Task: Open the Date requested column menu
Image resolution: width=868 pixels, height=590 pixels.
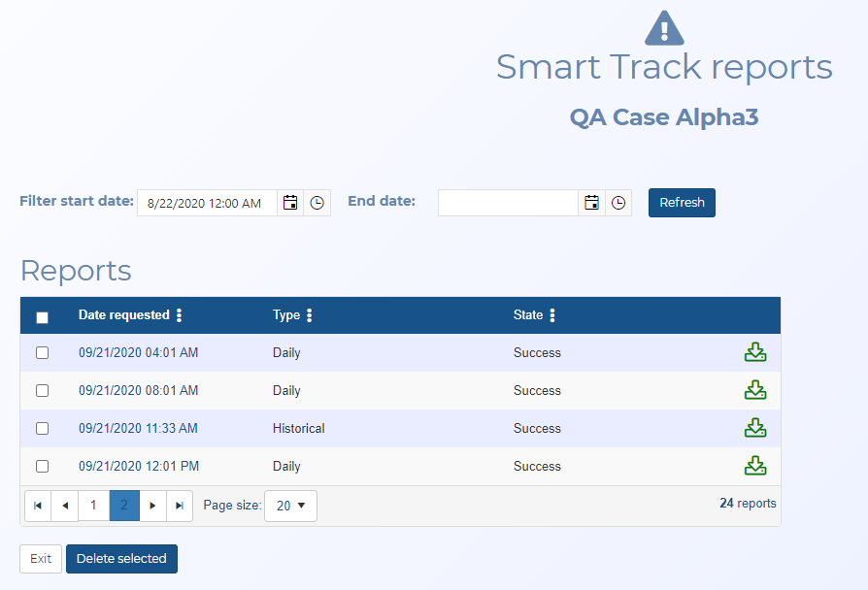Action: click(x=179, y=315)
